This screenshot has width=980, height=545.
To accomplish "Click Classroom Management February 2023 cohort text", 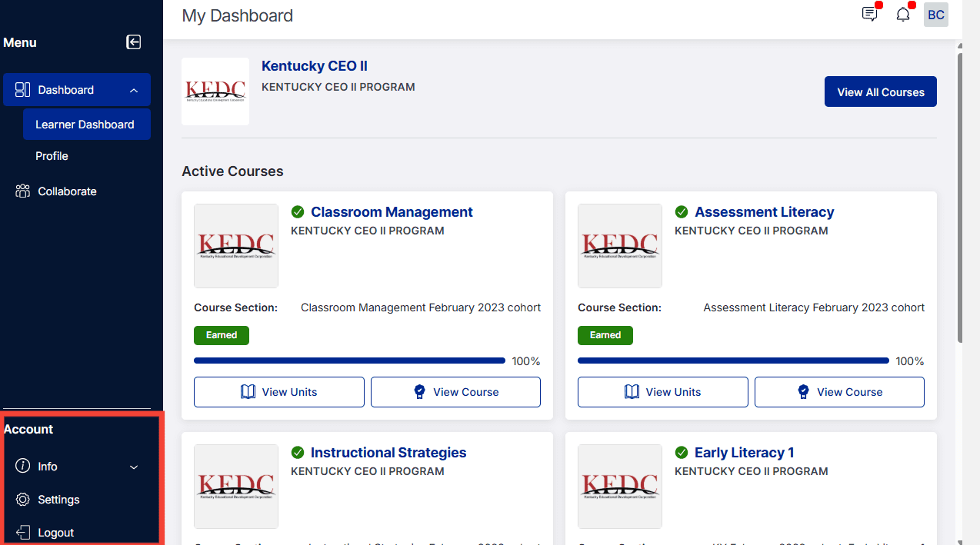I will tap(421, 307).
